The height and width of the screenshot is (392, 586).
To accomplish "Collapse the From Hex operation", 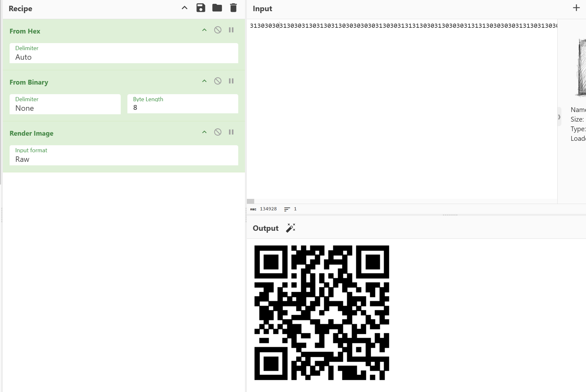I will click(x=204, y=30).
